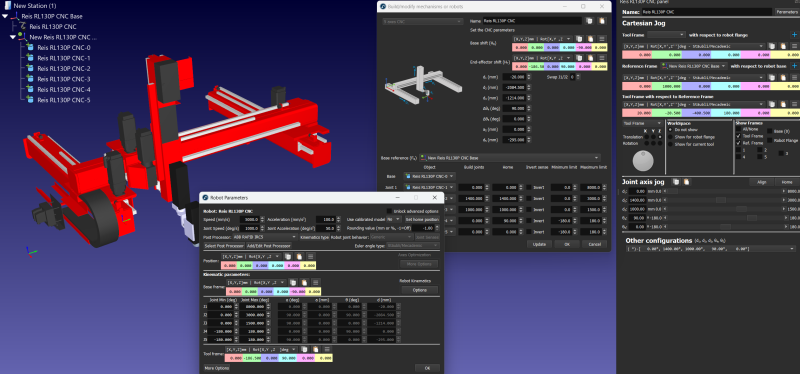800x374 pixels.
Task: Copy the End-effector shift pose values
Action: 579,58
